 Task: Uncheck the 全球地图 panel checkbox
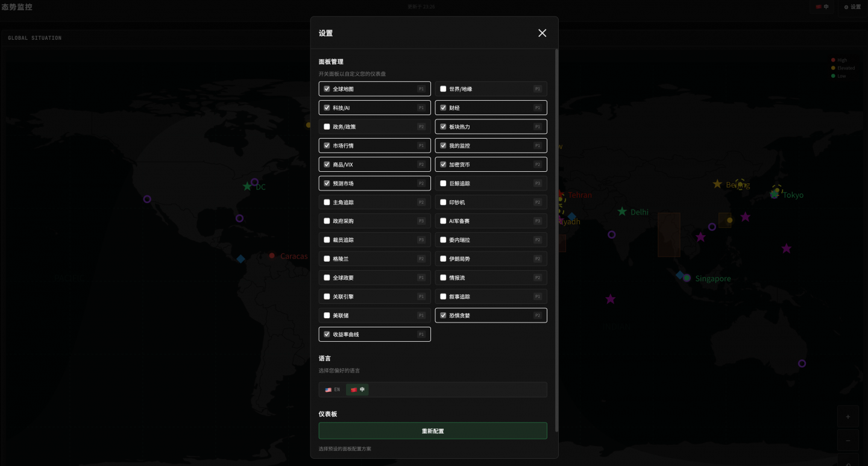327,89
